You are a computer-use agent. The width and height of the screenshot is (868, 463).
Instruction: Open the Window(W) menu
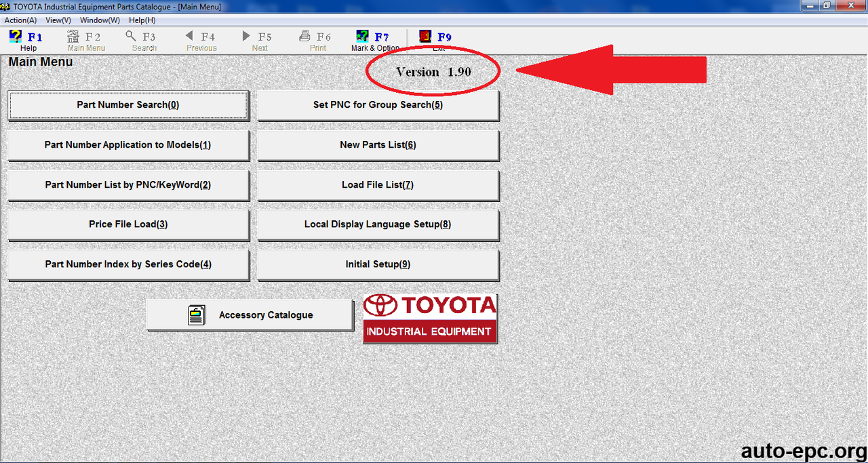100,20
